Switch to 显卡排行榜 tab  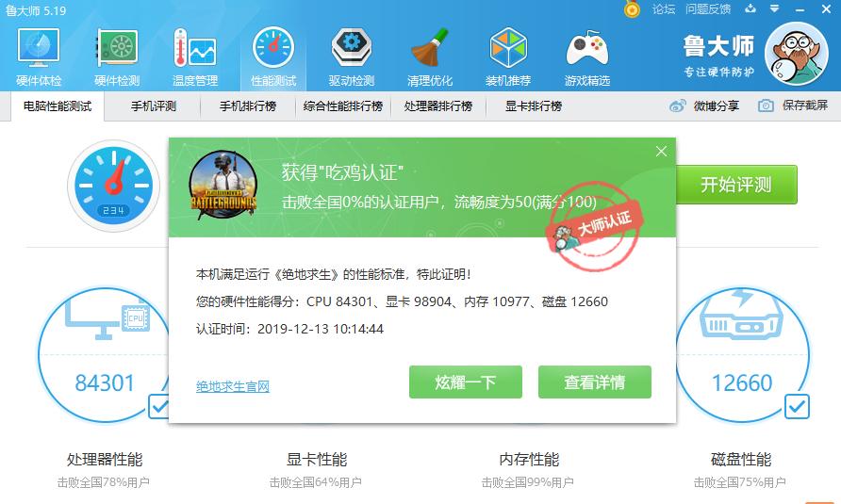[x=533, y=106]
